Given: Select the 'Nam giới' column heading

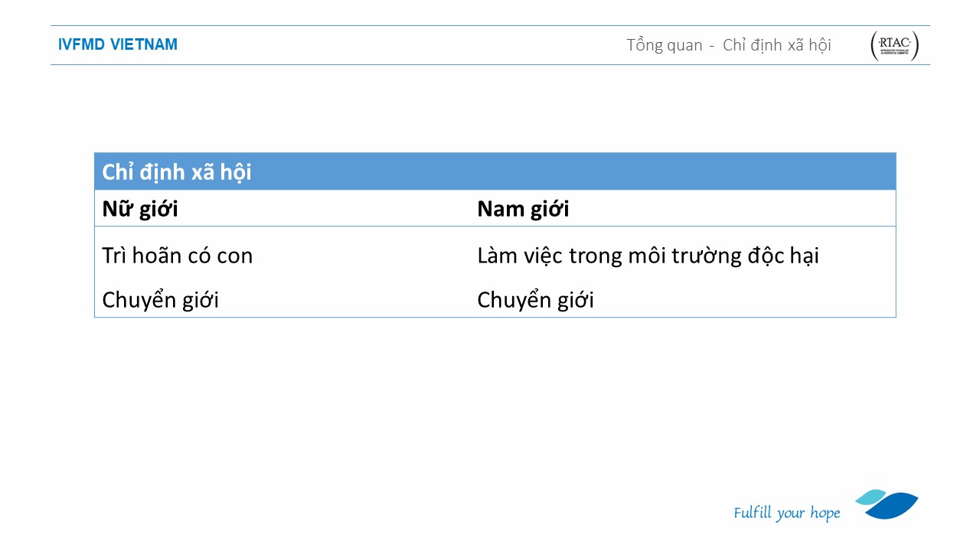Looking at the screenshot, I should click(x=523, y=209).
